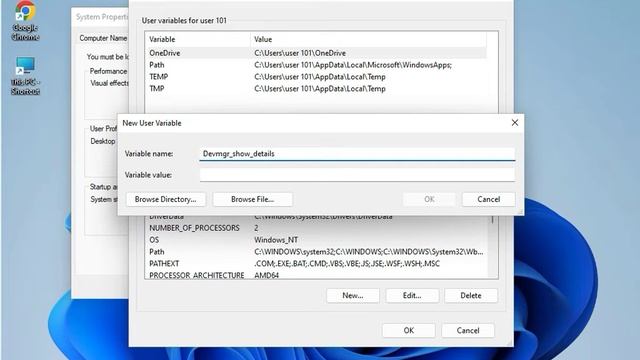Confirm Environment Variables with OK

pos(409,331)
